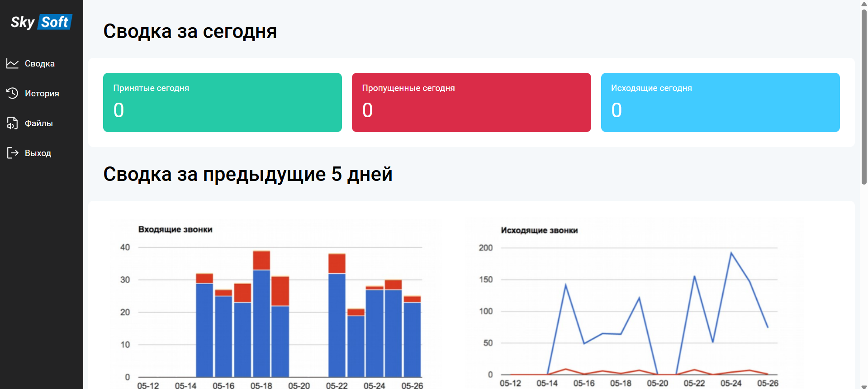The height and width of the screenshot is (389, 868).
Task: Click the vertical page scrollbar thumb
Action: coord(864,96)
